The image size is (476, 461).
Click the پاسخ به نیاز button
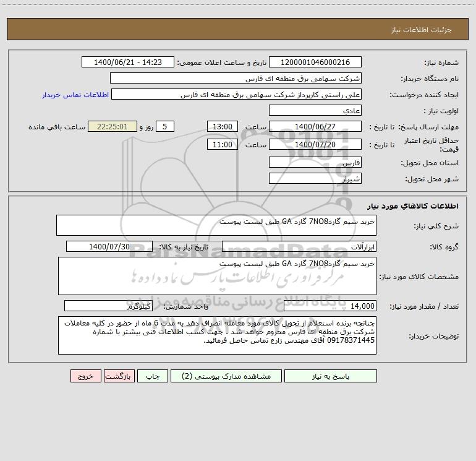point(331,376)
